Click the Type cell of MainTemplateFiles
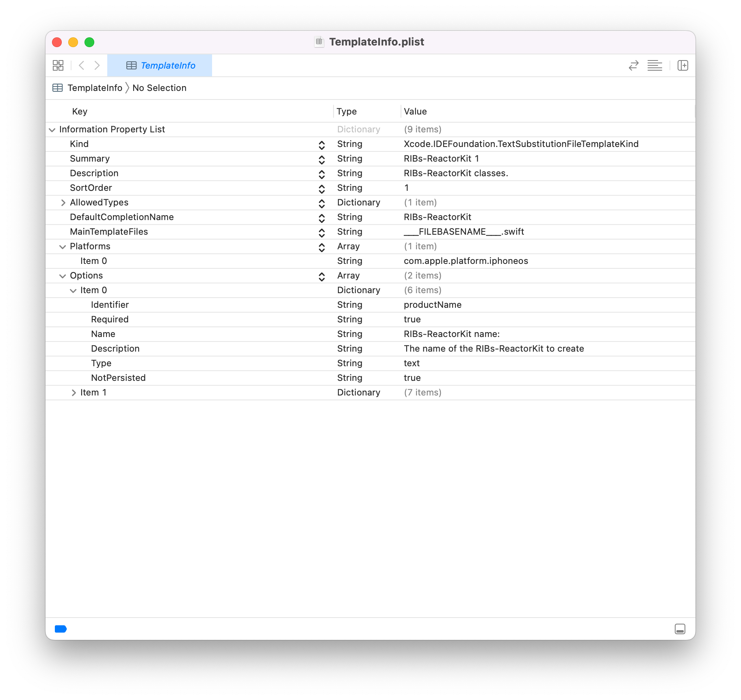Screen dimensions: 741x700 pyautogui.click(x=350, y=231)
